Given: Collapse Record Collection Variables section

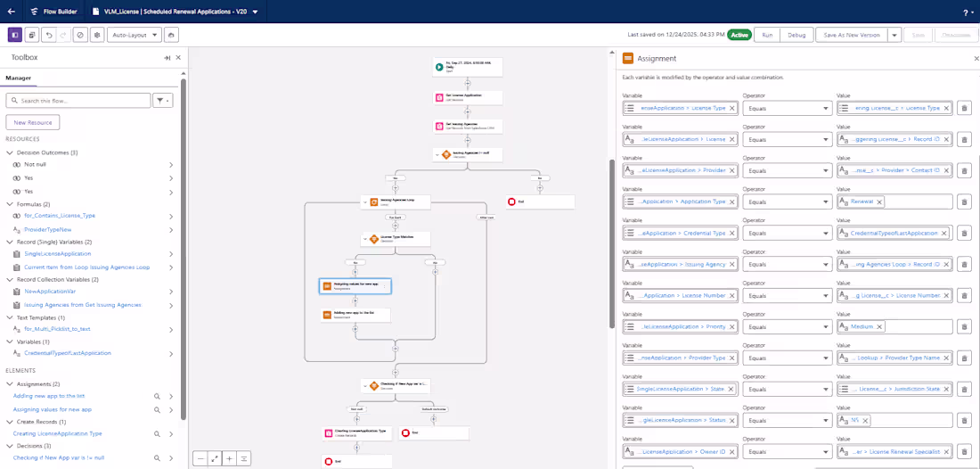Looking at the screenshot, I should pyautogui.click(x=10, y=279).
